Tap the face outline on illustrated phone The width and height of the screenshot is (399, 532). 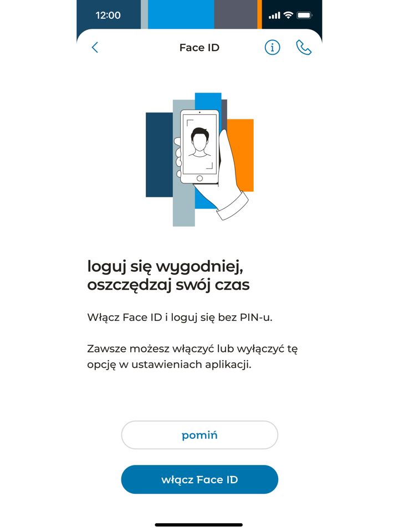[200, 142]
